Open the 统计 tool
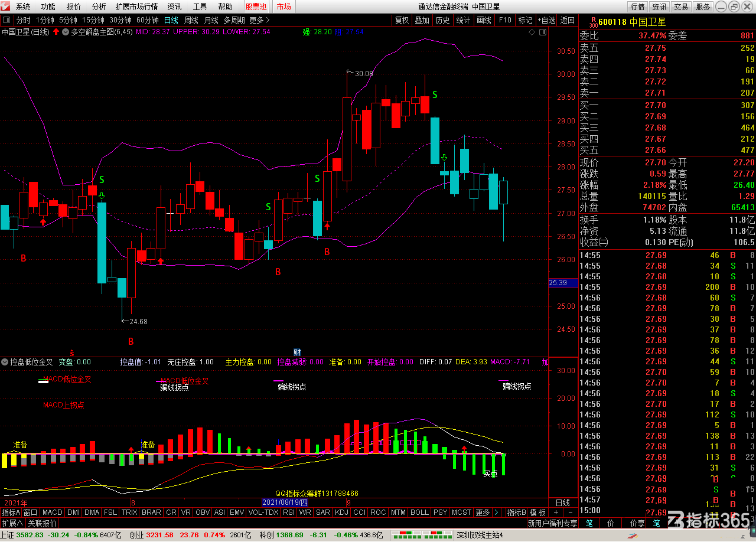Viewport: 756px width, 542px height. tap(464, 20)
